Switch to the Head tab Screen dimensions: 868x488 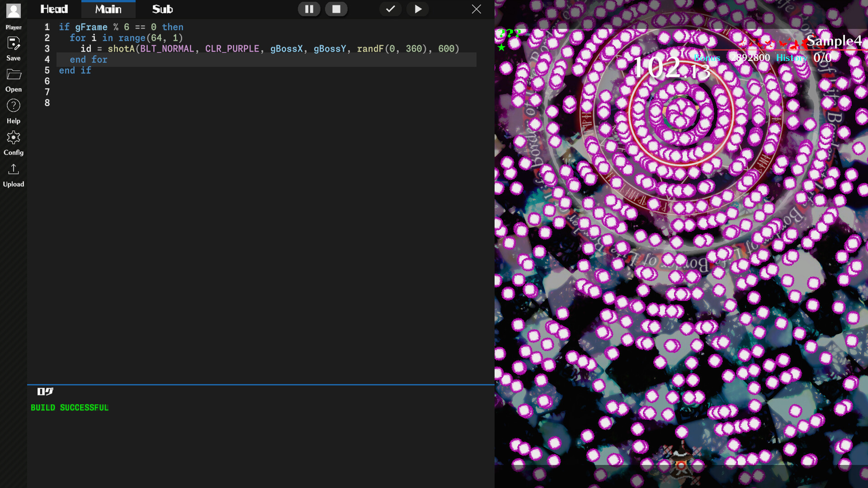(x=54, y=9)
